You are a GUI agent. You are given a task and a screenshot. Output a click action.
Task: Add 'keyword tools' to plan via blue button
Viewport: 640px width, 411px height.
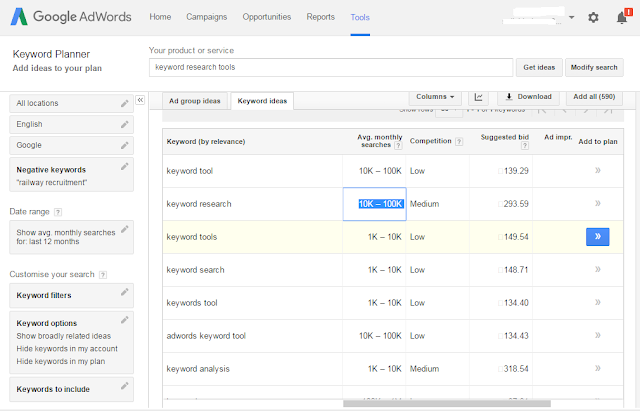click(x=598, y=237)
